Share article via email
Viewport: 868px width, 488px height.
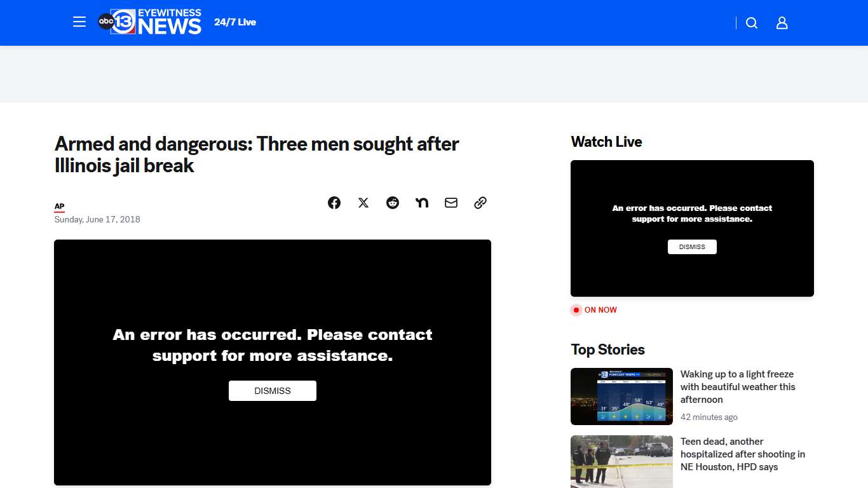451,203
